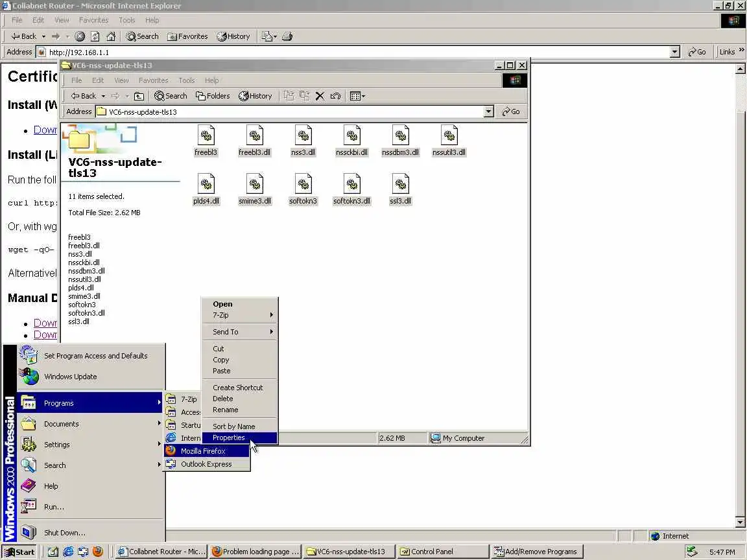Click the Stop icon in Internet Explorer toolbar

[x=80, y=36]
